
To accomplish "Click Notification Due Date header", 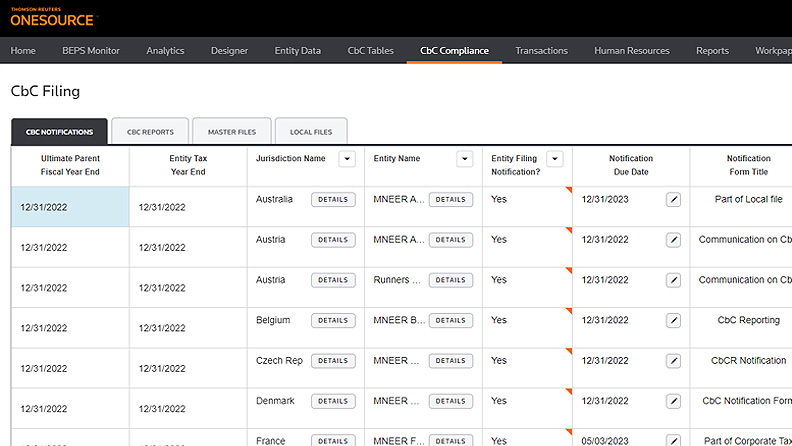I will coord(631,165).
